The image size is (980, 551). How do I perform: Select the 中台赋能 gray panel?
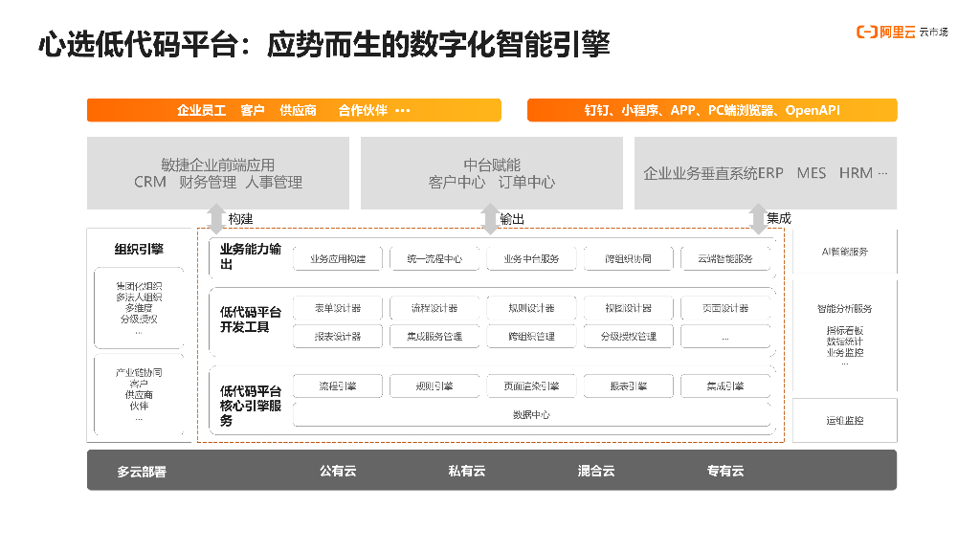pyautogui.click(x=491, y=173)
